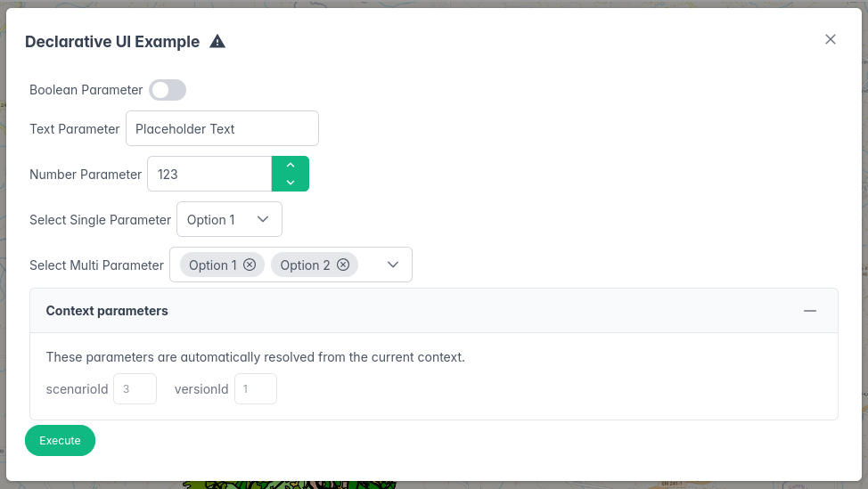Select the Option 2 chip label
Viewport: 868px width, 489px height.
(x=305, y=265)
